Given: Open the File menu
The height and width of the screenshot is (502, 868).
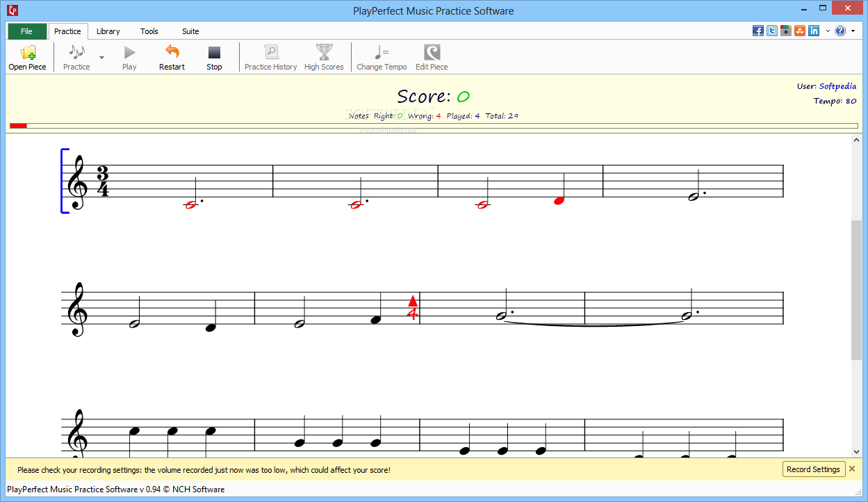Looking at the screenshot, I should 27,31.
